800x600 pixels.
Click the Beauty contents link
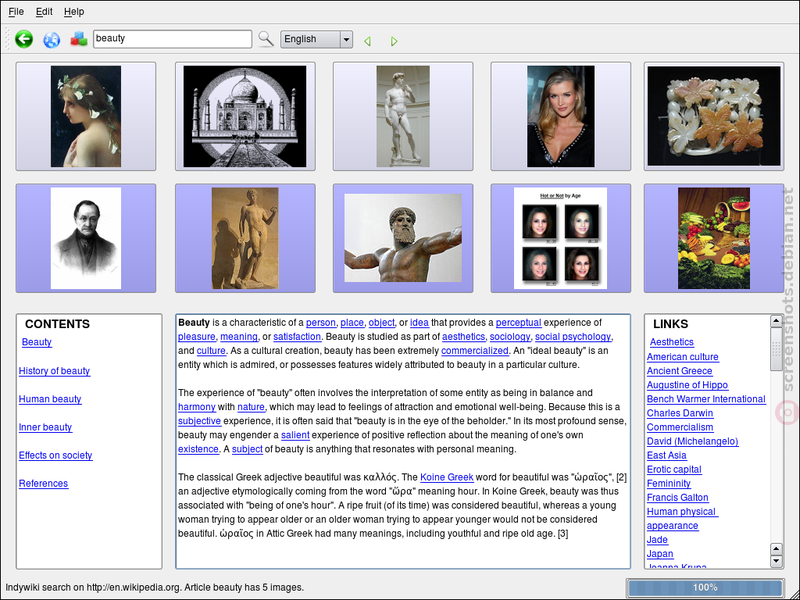(37, 342)
